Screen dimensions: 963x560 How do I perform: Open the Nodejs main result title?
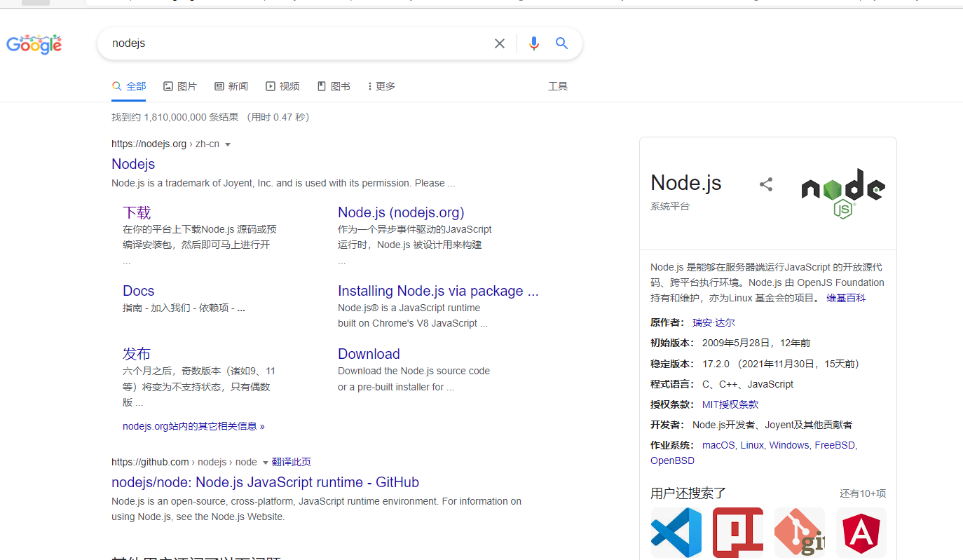[x=133, y=164]
